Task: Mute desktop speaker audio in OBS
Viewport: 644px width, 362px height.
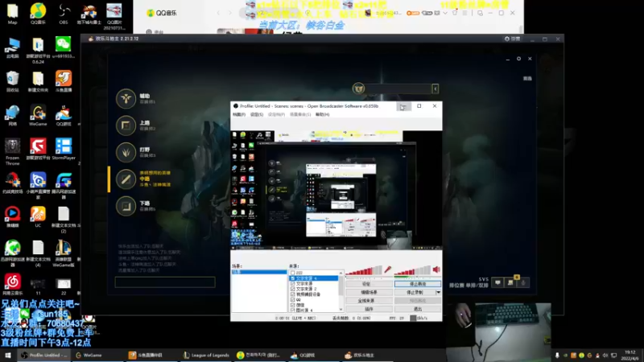Action: pos(436,269)
